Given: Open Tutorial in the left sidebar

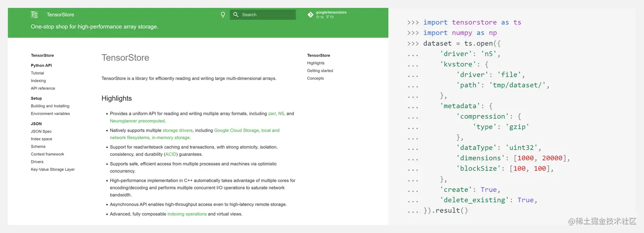Looking at the screenshot, I should (x=37, y=73).
